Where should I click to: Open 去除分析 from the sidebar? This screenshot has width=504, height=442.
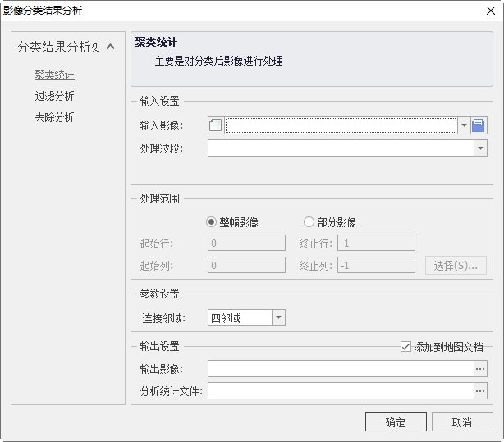54,117
